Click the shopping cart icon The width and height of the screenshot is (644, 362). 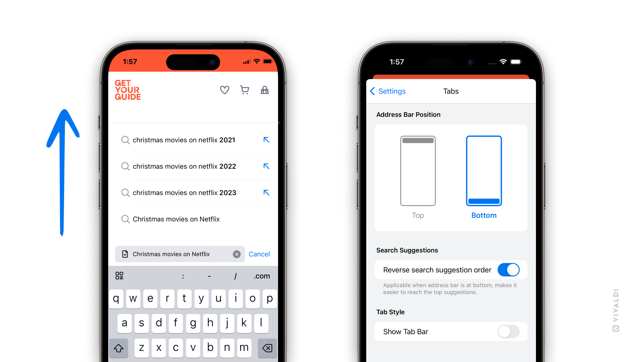(x=245, y=90)
